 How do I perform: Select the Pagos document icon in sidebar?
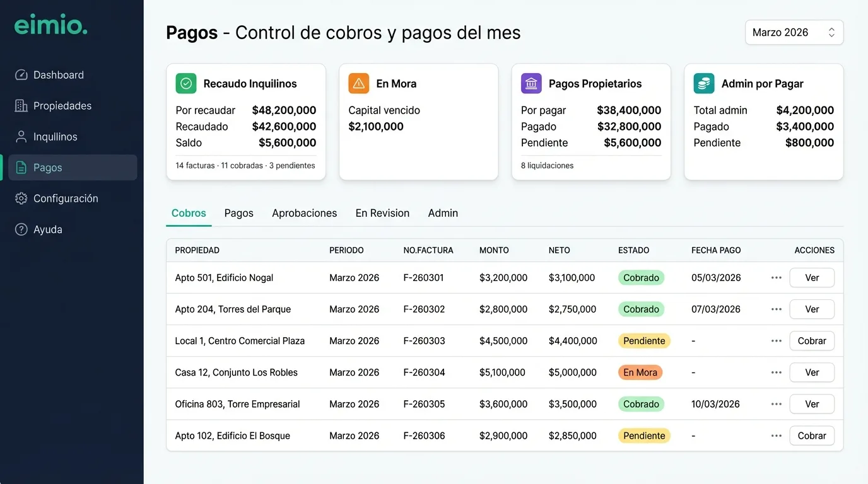coord(20,167)
